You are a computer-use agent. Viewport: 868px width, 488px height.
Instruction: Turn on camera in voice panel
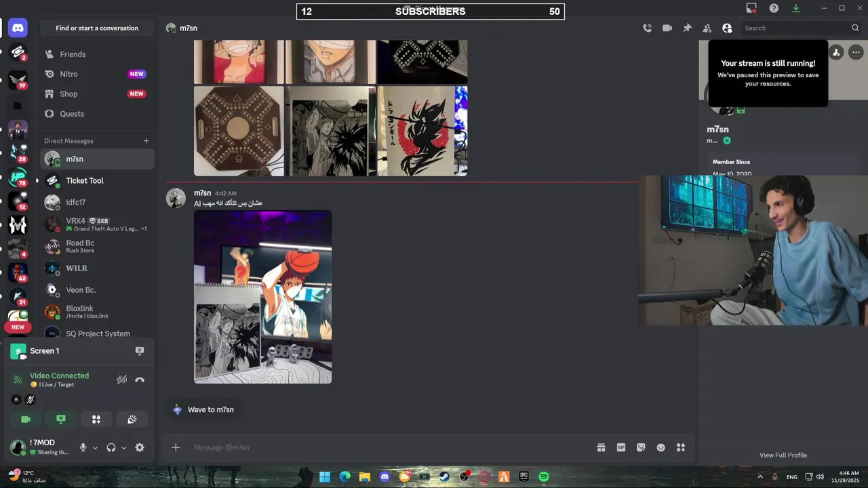(26, 420)
